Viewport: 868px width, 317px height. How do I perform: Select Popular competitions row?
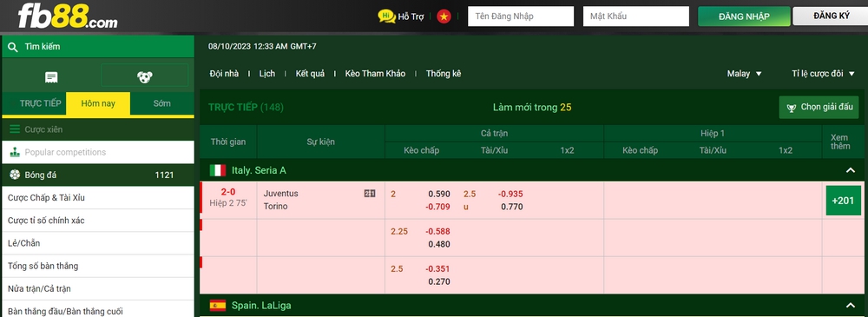98,152
